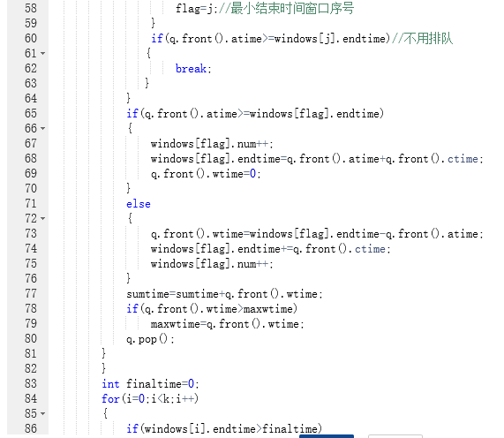The width and height of the screenshot is (504, 438).
Task: Click the '//不用排队' comment on line 60
Action: (423, 39)
